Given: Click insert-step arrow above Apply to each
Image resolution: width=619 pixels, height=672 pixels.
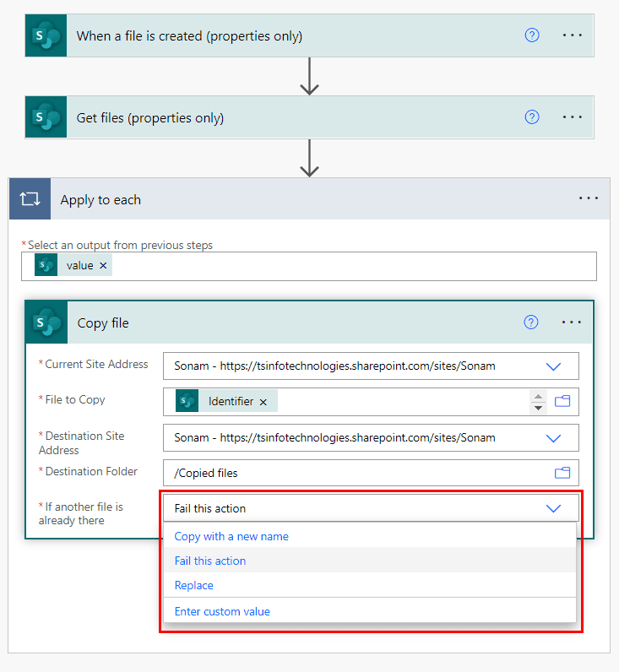Looking at the screenshot, I should (x=309, y=158).
